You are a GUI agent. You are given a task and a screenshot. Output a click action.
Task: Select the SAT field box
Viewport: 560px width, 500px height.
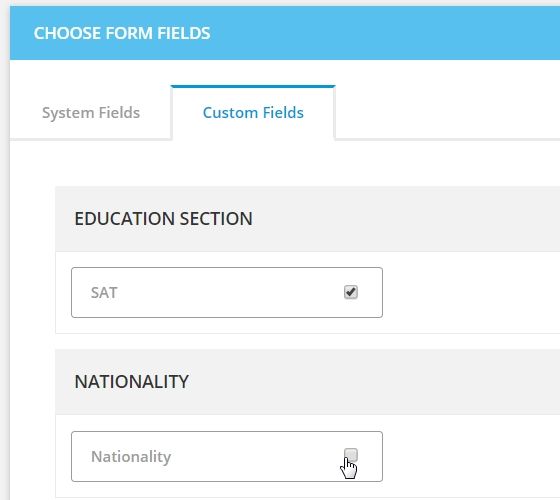(x=227, y=292)
